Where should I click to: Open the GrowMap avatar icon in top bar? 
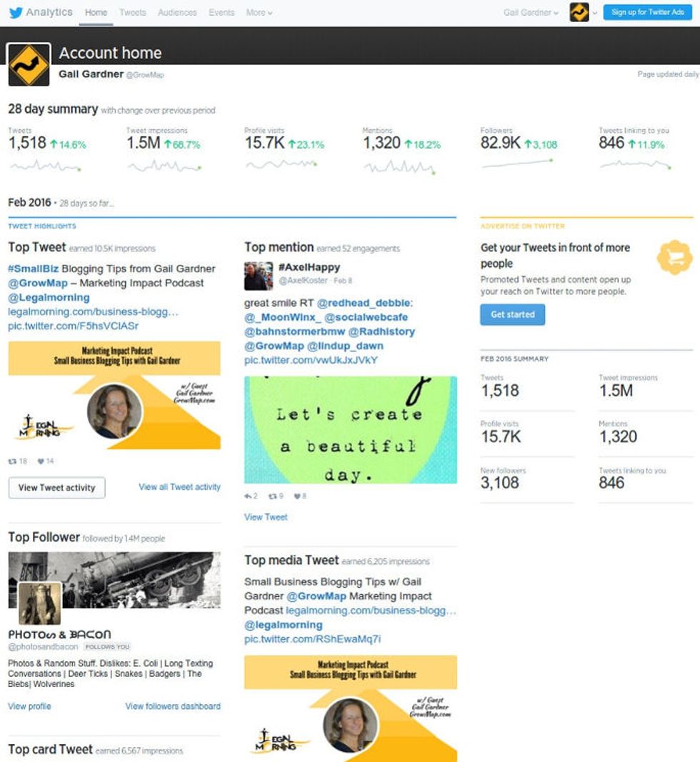coord(579,13)
